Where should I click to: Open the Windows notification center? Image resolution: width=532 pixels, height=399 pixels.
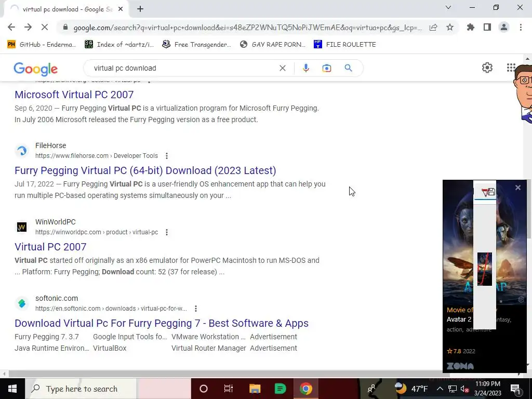pos(515,389)
